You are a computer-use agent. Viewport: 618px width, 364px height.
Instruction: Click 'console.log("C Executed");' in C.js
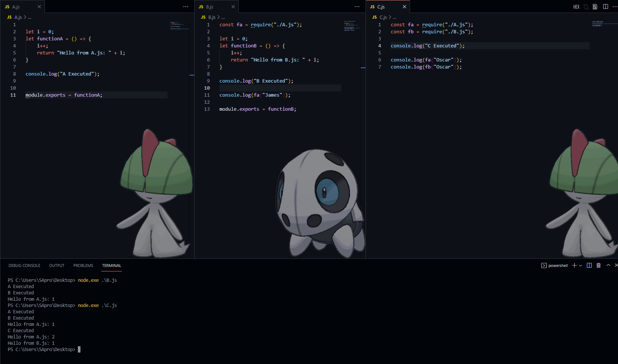[427, 46]
